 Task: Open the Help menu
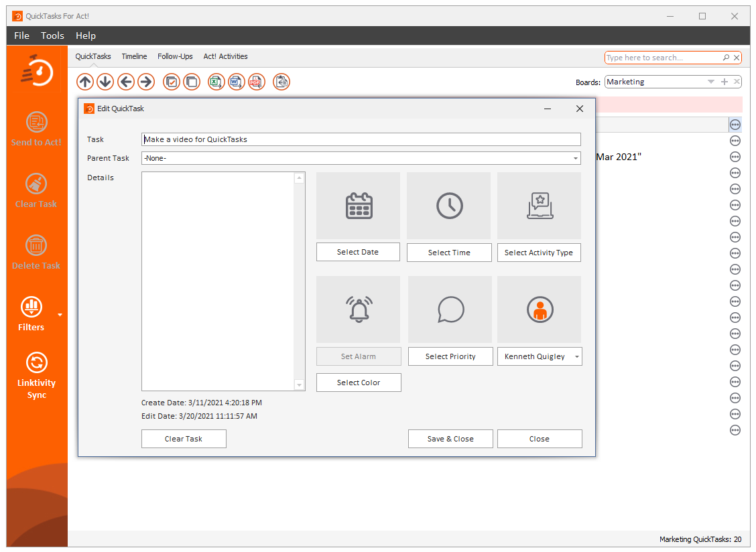86,36
